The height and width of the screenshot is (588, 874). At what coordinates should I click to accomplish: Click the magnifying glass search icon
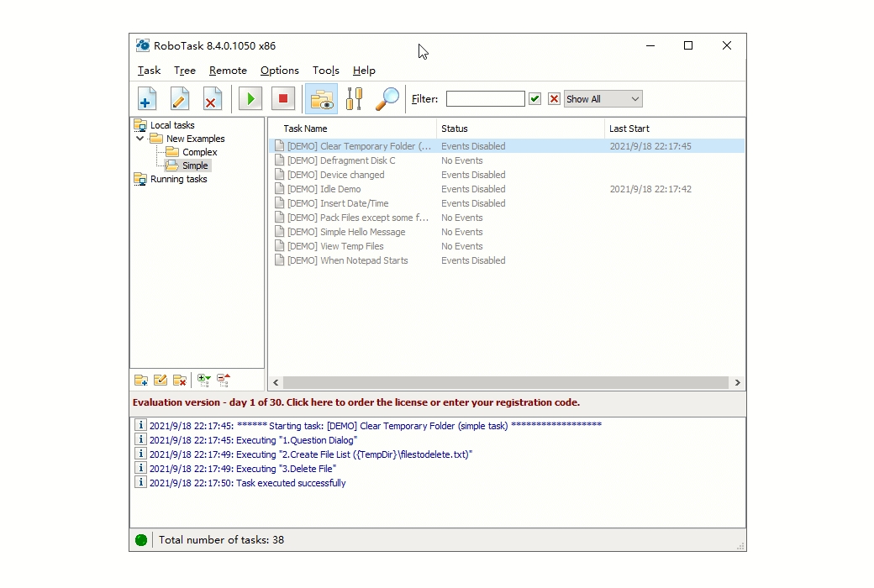coord(387,99)
